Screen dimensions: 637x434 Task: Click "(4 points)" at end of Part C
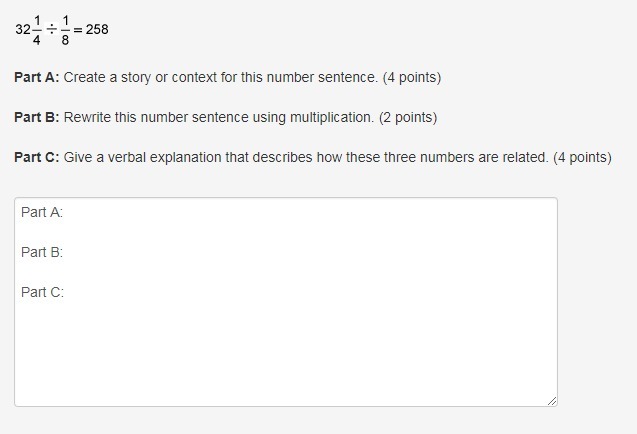click(582, 157)
